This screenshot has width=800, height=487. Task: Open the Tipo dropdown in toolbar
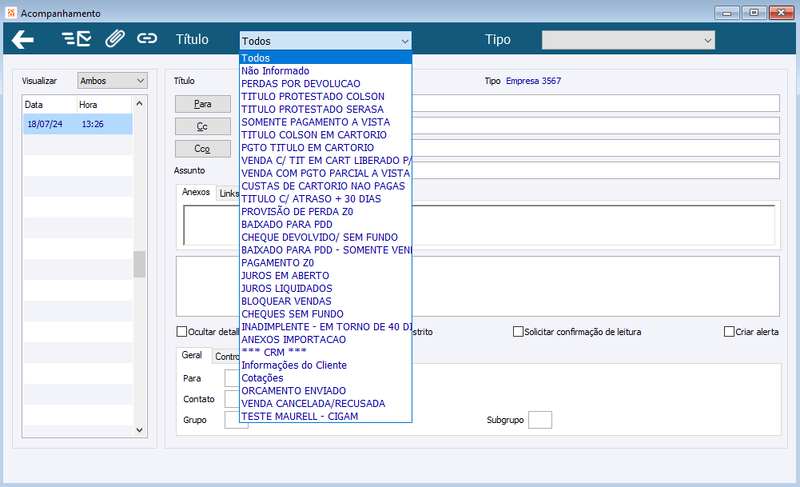pos(628,40)
